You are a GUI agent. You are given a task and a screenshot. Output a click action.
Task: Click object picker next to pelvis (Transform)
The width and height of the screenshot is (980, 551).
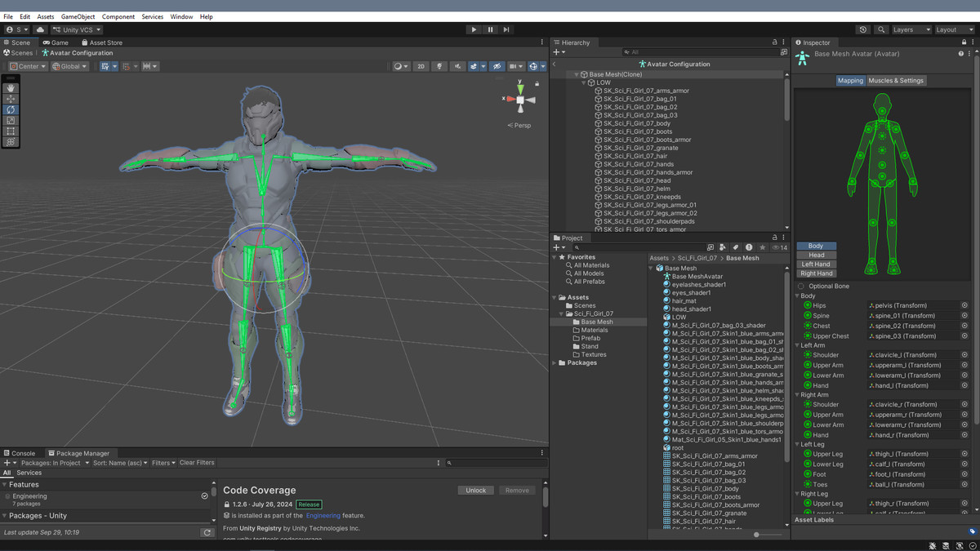964,305
